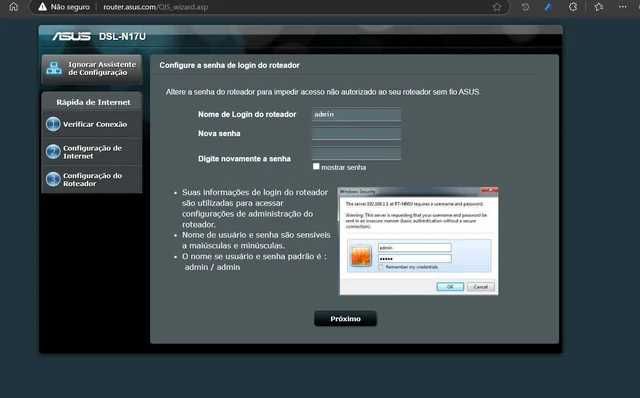640x398 pixels.
Task: Click the Cancel button in the dialog image
Action: click(480, 287)
